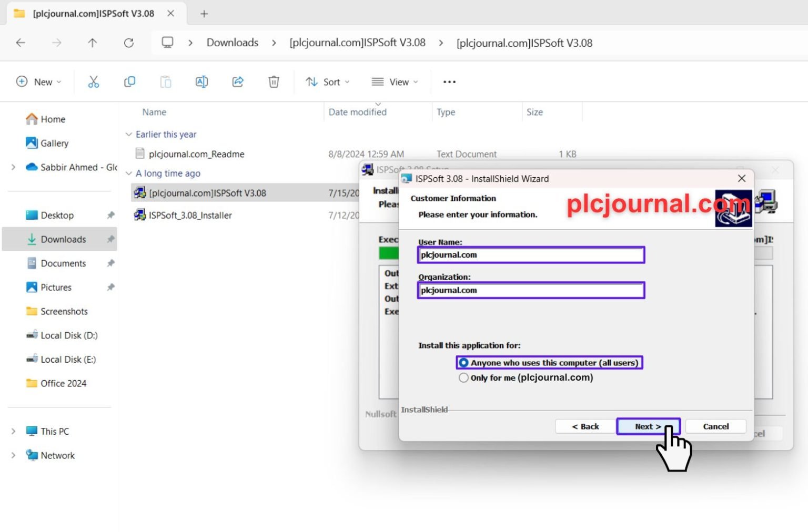Select the Delete icon in the toolbar
The height and width of the screenshot is (532, 808).
tap(273, 81)
